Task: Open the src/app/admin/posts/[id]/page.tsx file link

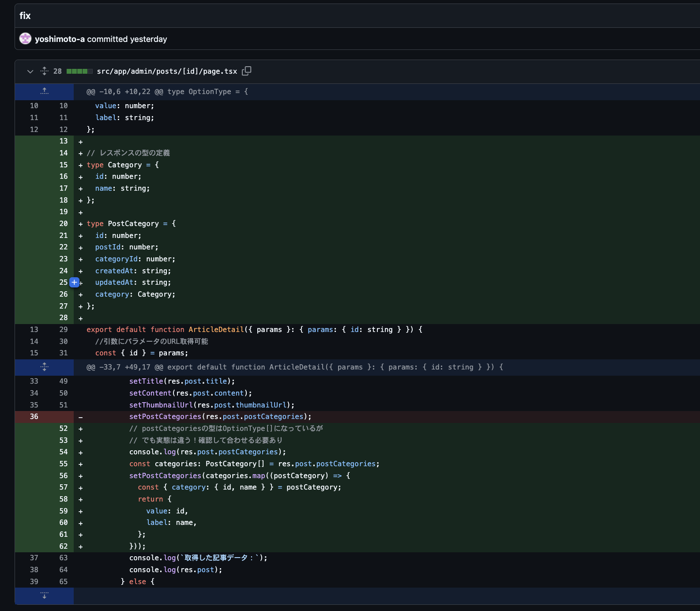Action: 167,72
